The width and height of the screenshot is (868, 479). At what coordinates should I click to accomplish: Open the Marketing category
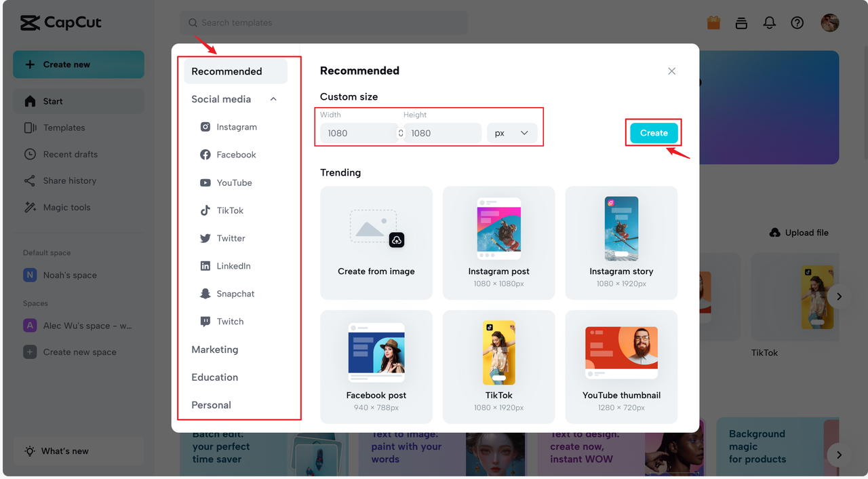215,349
